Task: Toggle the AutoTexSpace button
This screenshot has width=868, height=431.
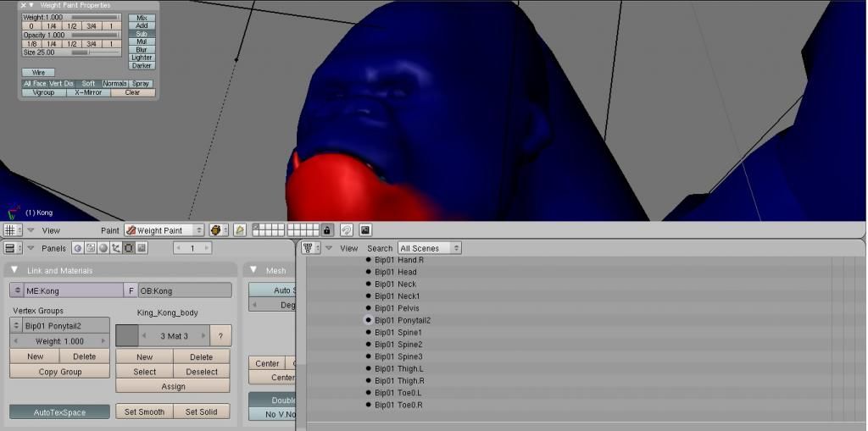Action: (x=59, y=412)
